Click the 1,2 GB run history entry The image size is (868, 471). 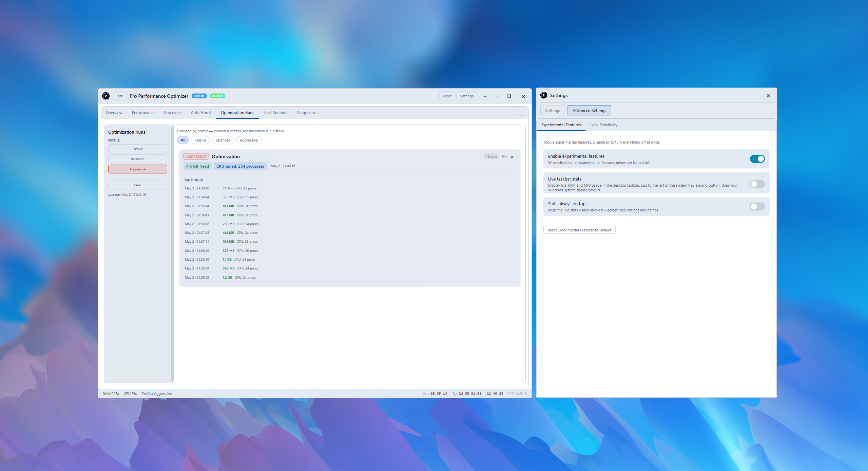click(349, 278)
